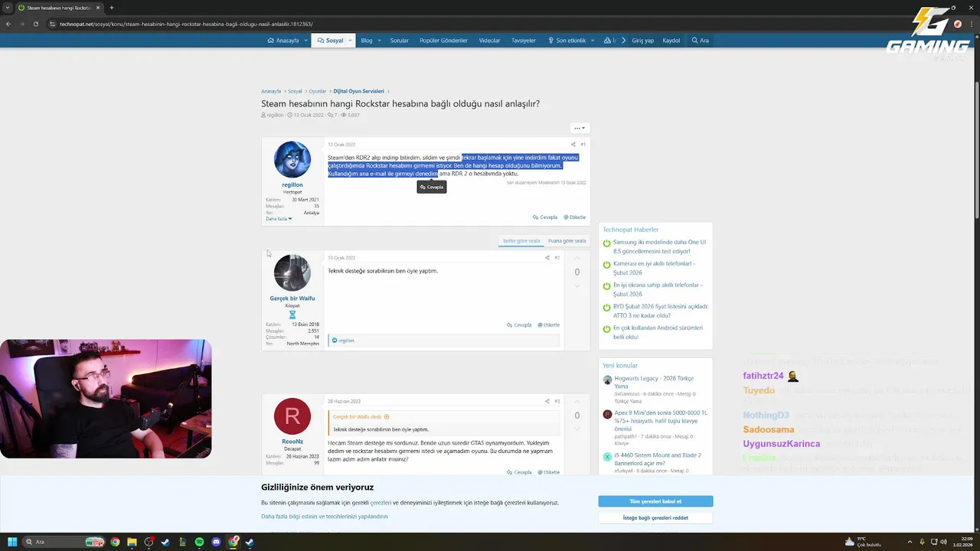This screenshot has height=551, width=980.
Task: Accept all cookies with Tüm çerezleri kabul et
Action: [655, 501]
